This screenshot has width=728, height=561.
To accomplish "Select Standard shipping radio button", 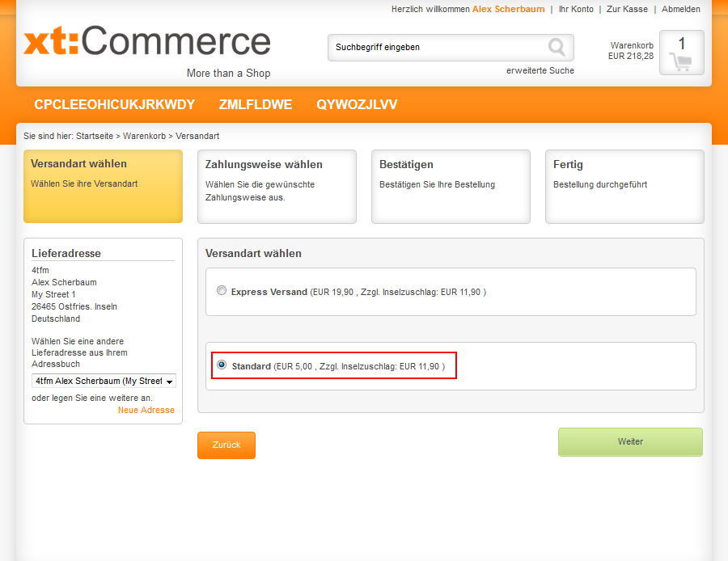I will click(x=222, y=365).
